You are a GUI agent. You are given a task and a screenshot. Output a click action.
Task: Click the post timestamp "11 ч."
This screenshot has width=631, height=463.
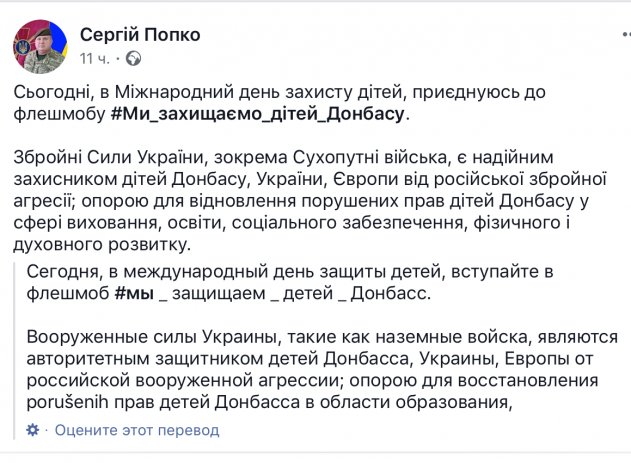[x=96, y=58]
